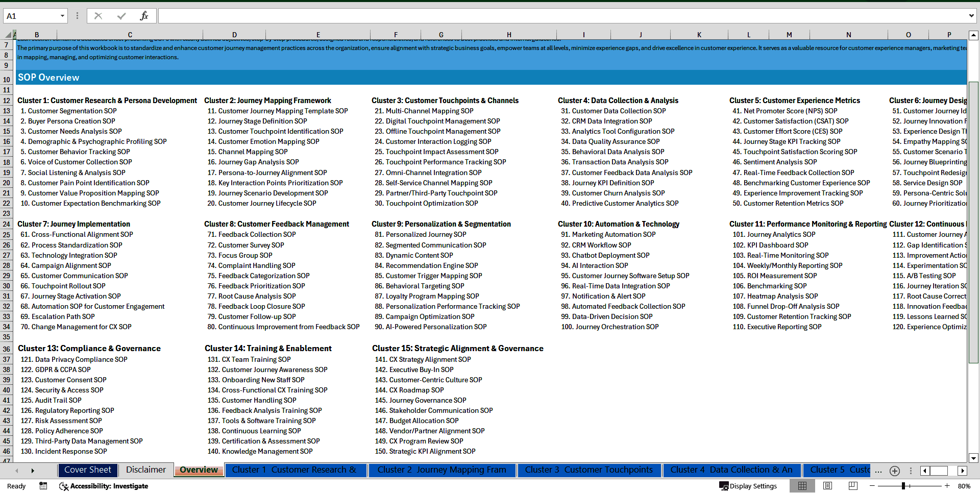This screenshot has width=980, height=493.
Task: Click the New Sheet plus button
Action: point(894,471)
